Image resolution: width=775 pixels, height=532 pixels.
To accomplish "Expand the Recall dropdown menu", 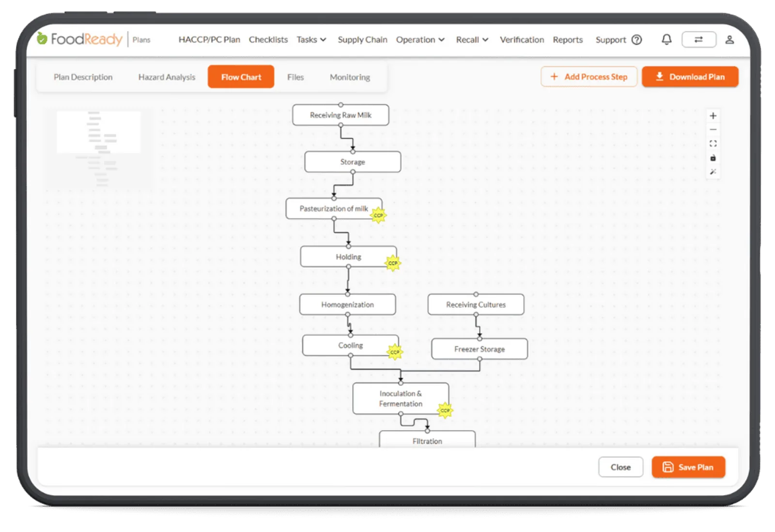I will [472, 40].
